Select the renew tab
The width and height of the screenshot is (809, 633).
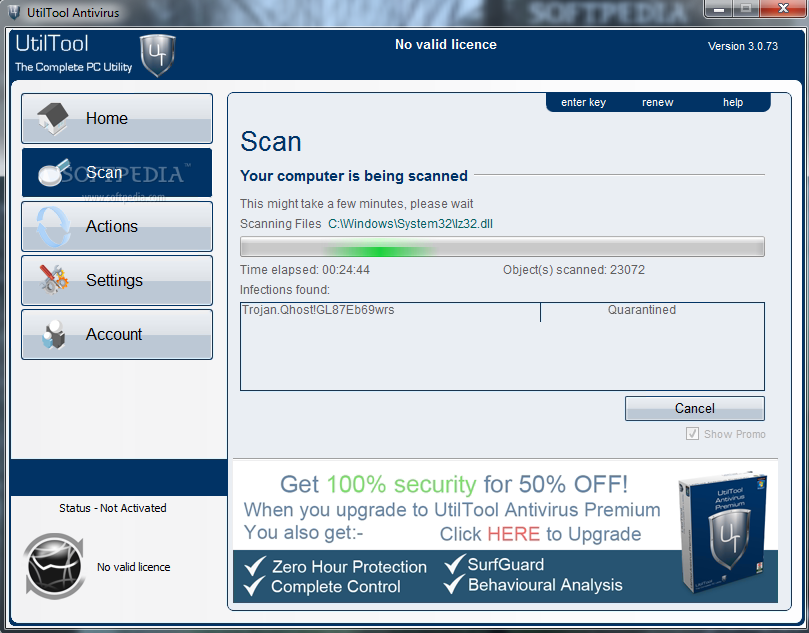pyautogui.click(x=657, y=102)
